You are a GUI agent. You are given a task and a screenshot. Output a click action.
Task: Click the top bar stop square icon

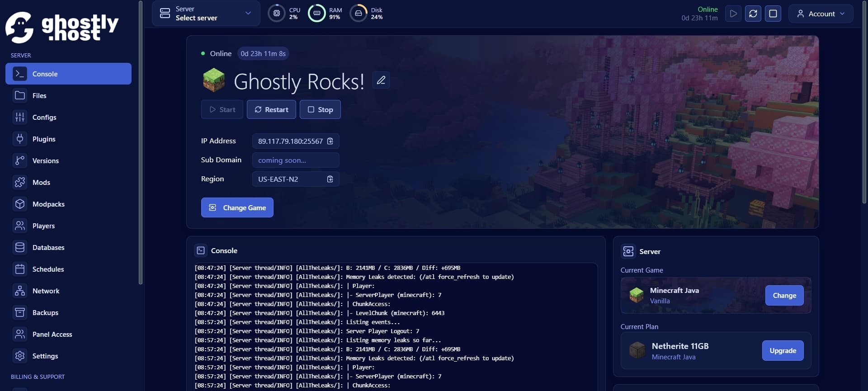point(773,14)
